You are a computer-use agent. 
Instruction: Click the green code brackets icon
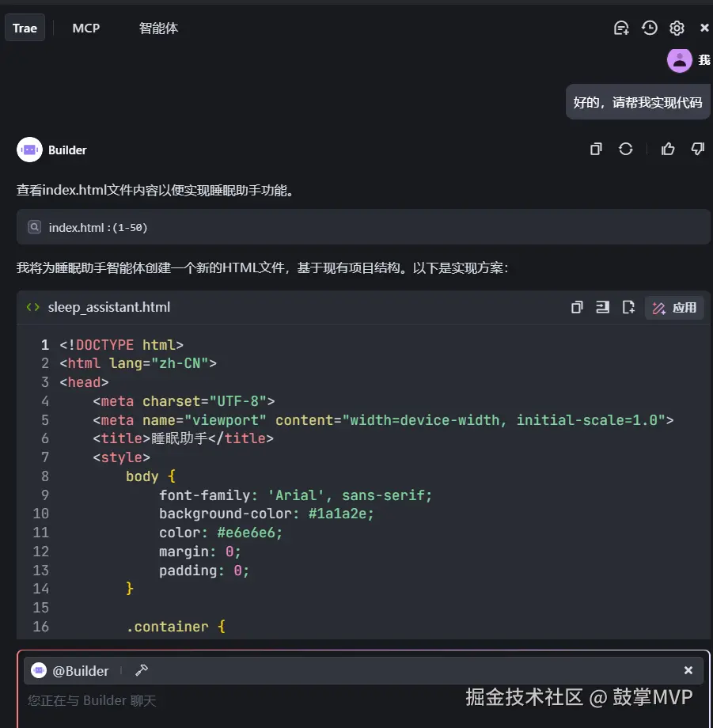[33, 307]
